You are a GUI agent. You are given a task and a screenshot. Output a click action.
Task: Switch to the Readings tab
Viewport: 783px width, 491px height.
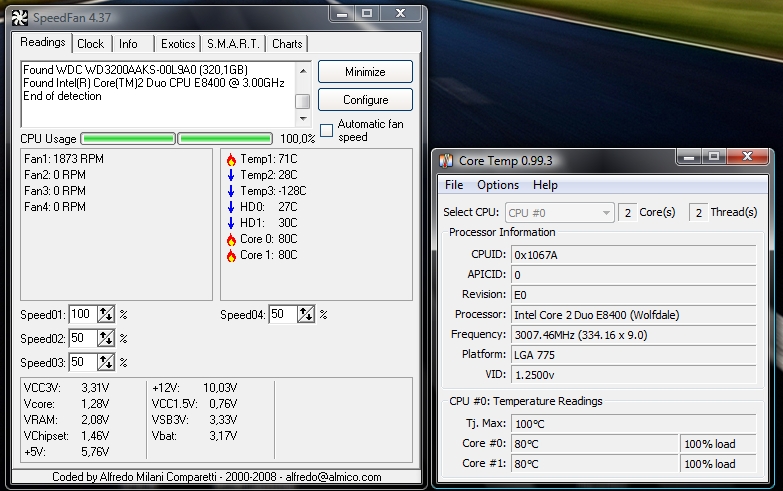[x=42, y=42]
